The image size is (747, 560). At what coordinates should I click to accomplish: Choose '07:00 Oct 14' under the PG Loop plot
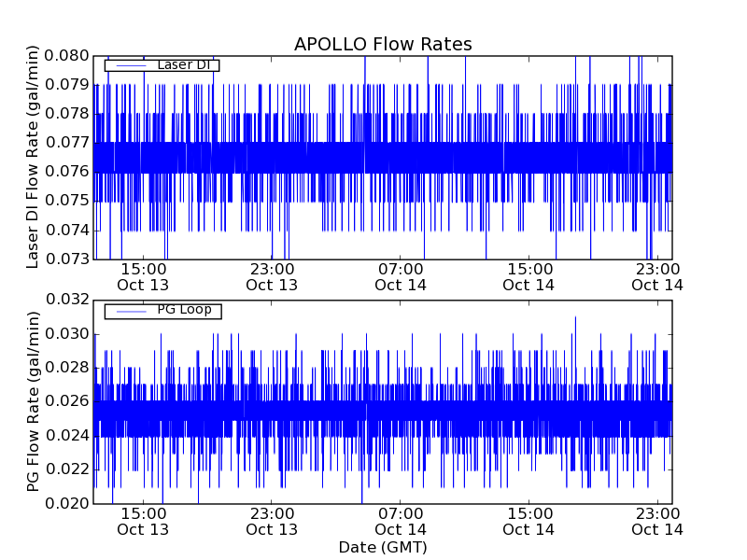tap(401, 522)
